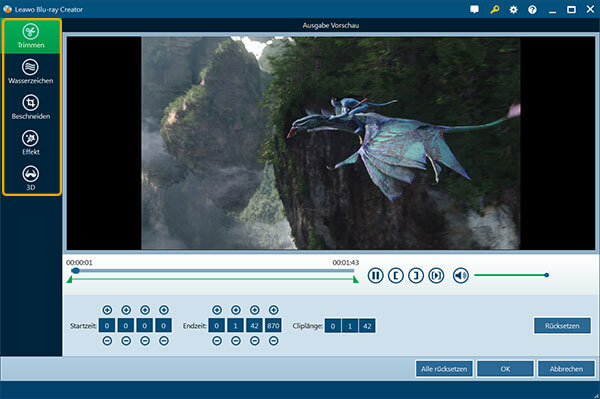Viewport: 600px width, 399px height.
Task: Open the settings gear icon
Action: tap(514, 10)
